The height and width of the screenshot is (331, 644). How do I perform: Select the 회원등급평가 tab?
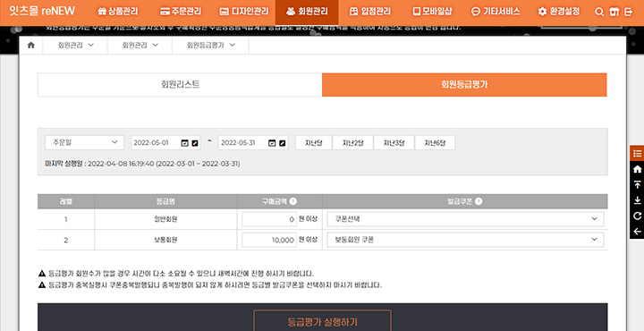464,85
